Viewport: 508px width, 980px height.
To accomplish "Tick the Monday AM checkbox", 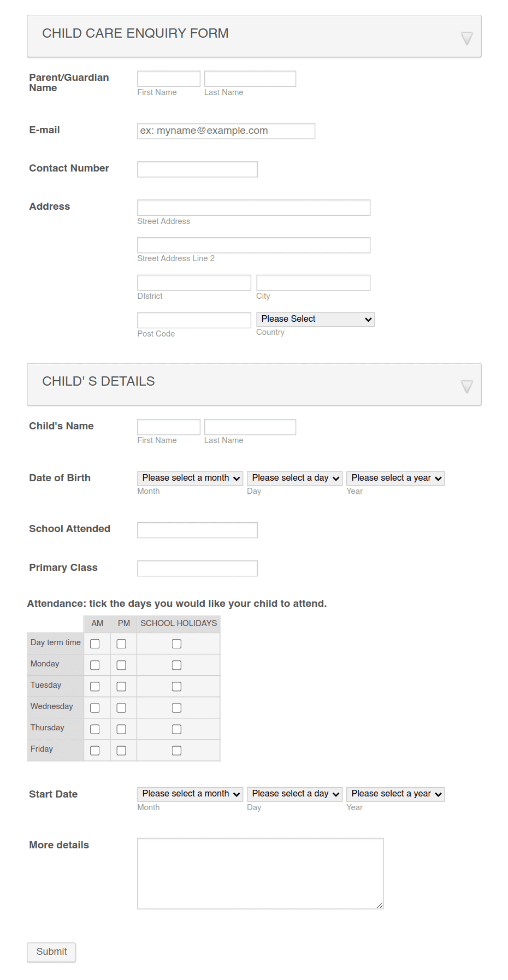I will pyautogui.click(x=96, y=665).
